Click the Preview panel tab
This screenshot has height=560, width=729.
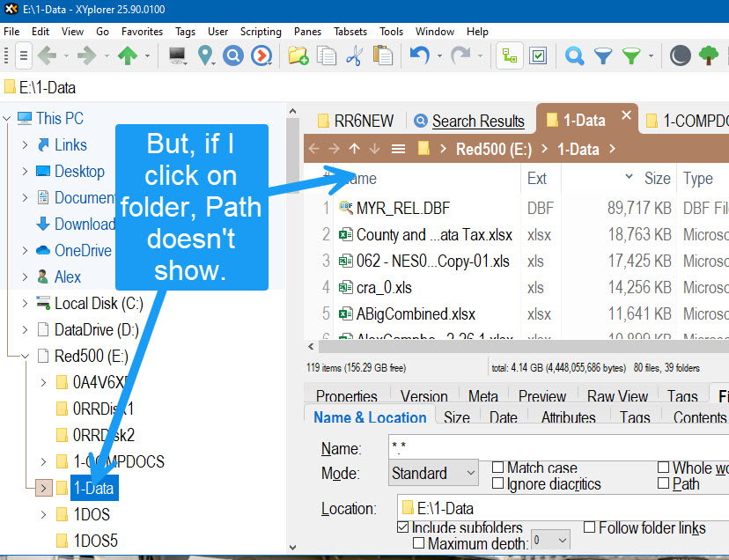coord(543,395)
